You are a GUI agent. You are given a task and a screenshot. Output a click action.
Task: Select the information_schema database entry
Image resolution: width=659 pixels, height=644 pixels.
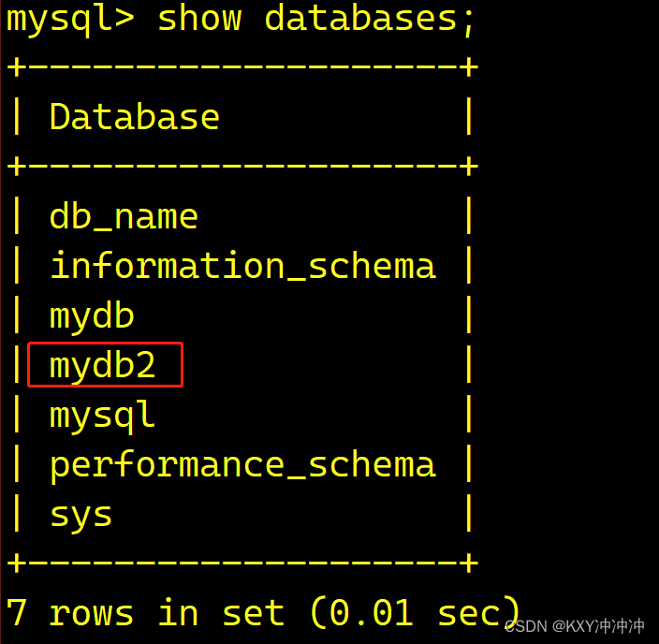click(x=242, y=267)
